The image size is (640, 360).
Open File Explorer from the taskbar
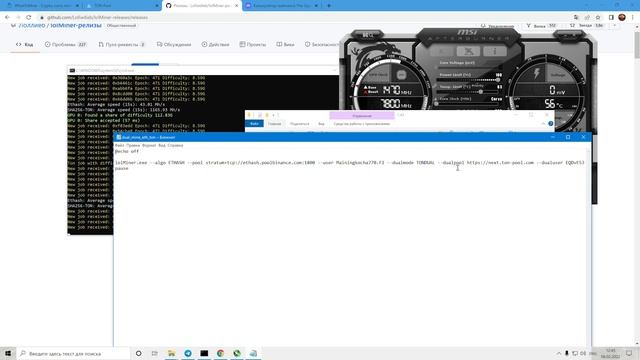pos(171,353)
